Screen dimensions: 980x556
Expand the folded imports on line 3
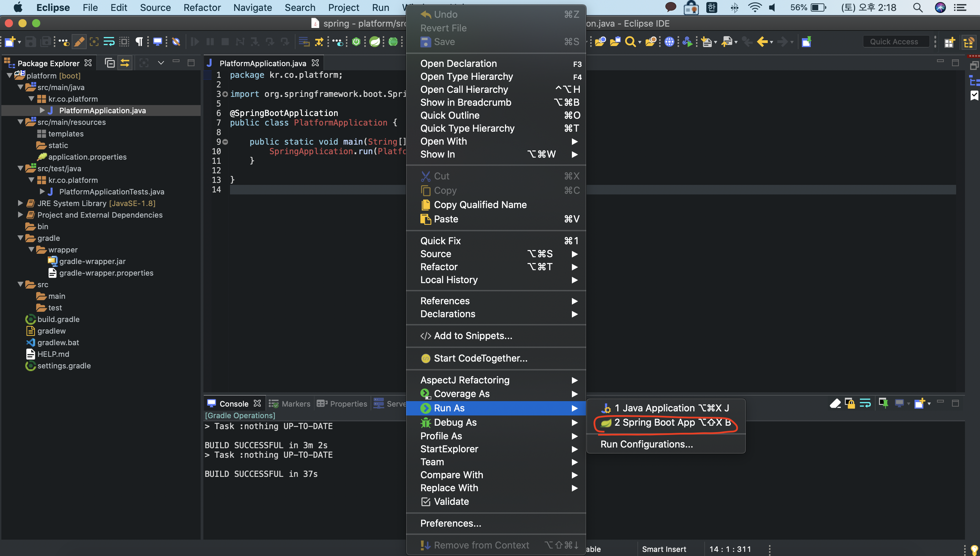(x=225, y=94)
